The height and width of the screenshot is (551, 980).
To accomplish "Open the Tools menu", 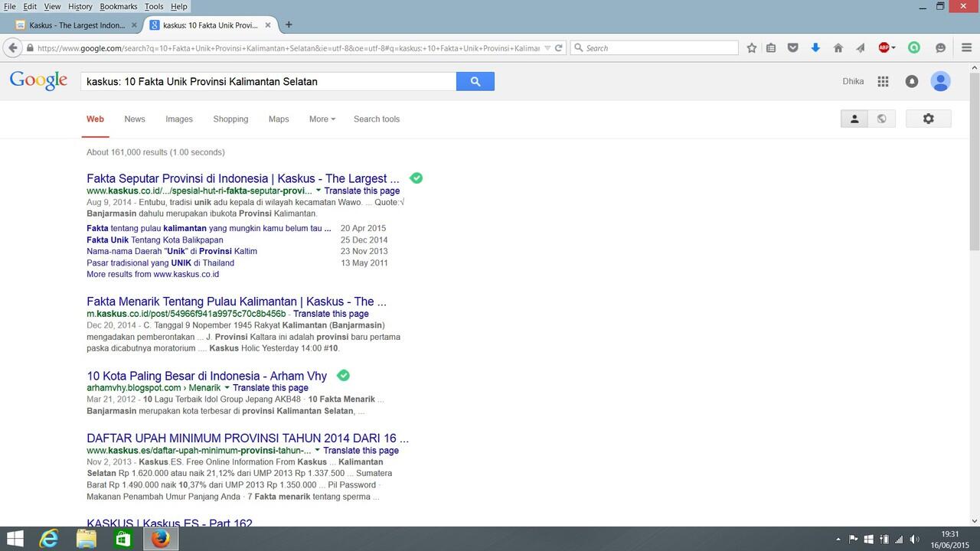I will 154,6.
